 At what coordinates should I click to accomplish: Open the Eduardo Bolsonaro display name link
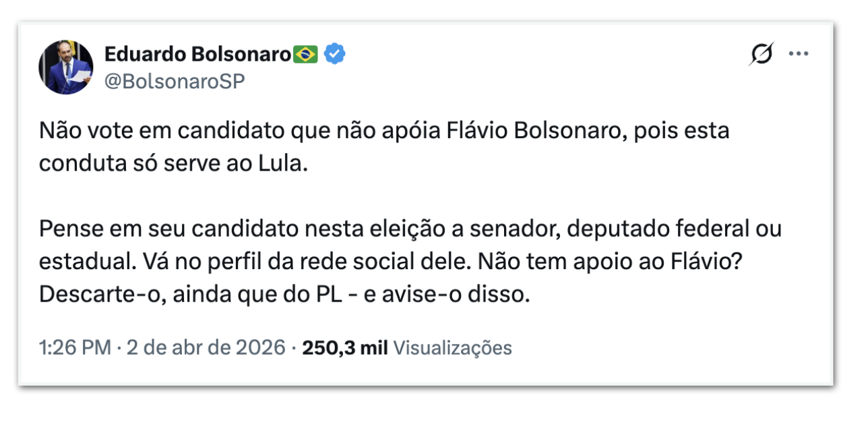(197, 55)
